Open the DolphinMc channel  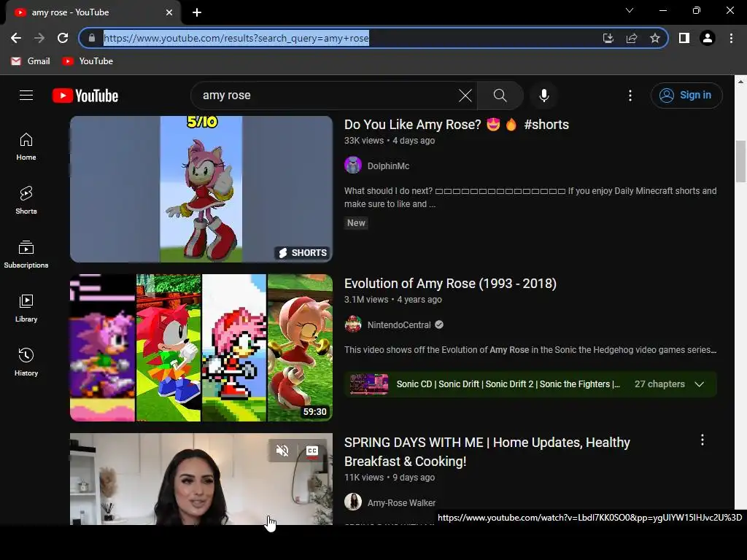pos(388,166)
